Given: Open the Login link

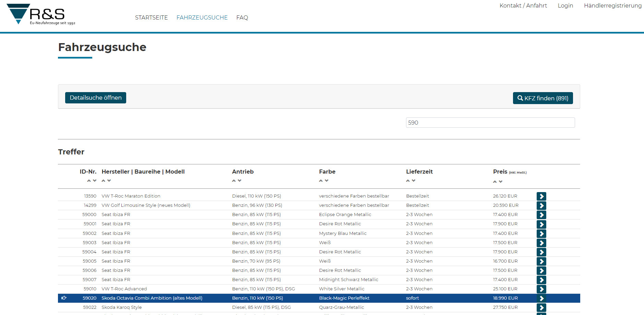Looking at the screenshot, I should pos(565,5).
